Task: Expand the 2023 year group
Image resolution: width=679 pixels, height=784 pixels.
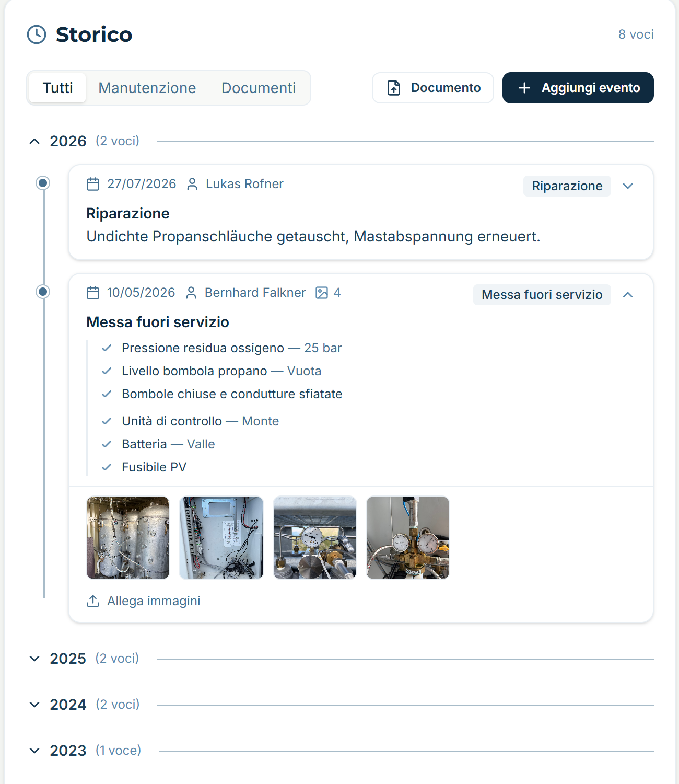Action: [34, 751]
